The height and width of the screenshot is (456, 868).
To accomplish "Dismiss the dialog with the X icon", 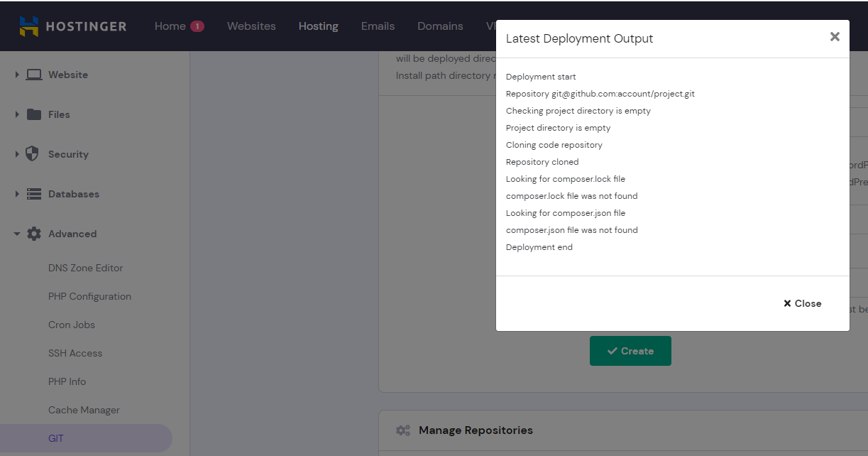I will pos(835,36).
